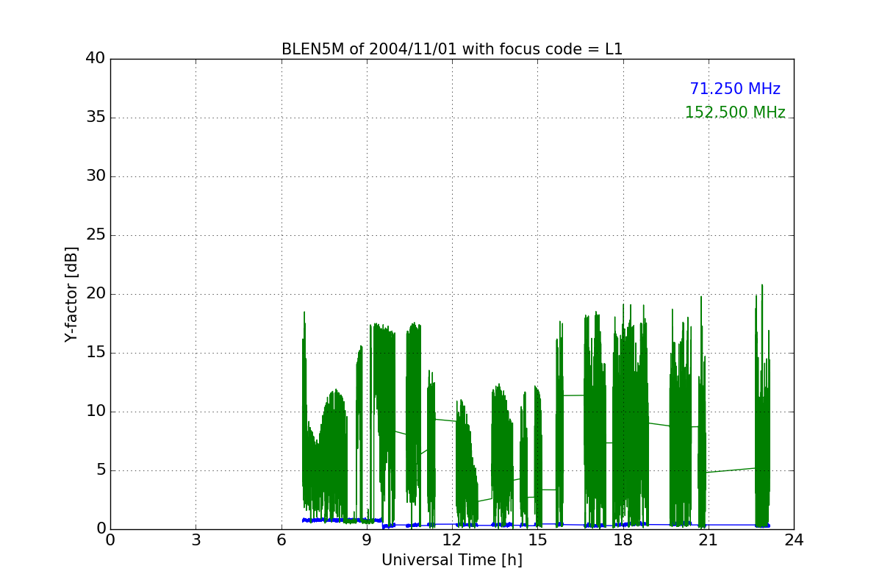Click the Y-factor [dB] axis label
882x588 pixels.
click(71, 294)
